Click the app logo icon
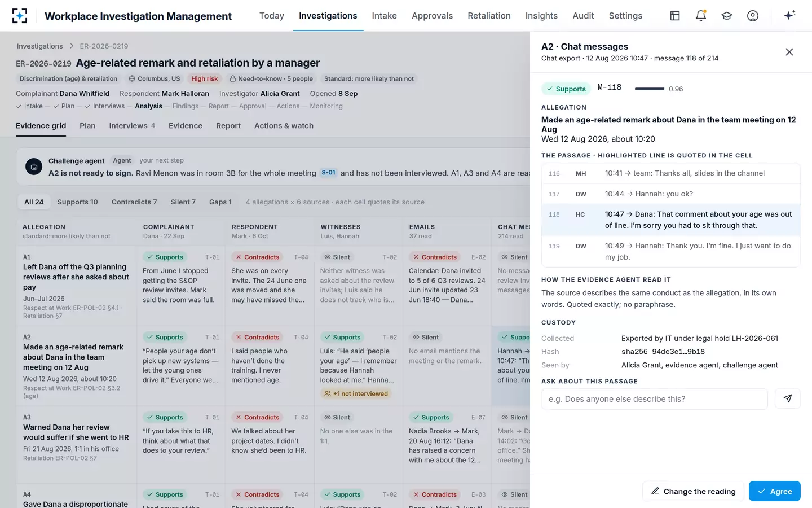The width and height of the screenshot is (812, 508). pos(20,16)
